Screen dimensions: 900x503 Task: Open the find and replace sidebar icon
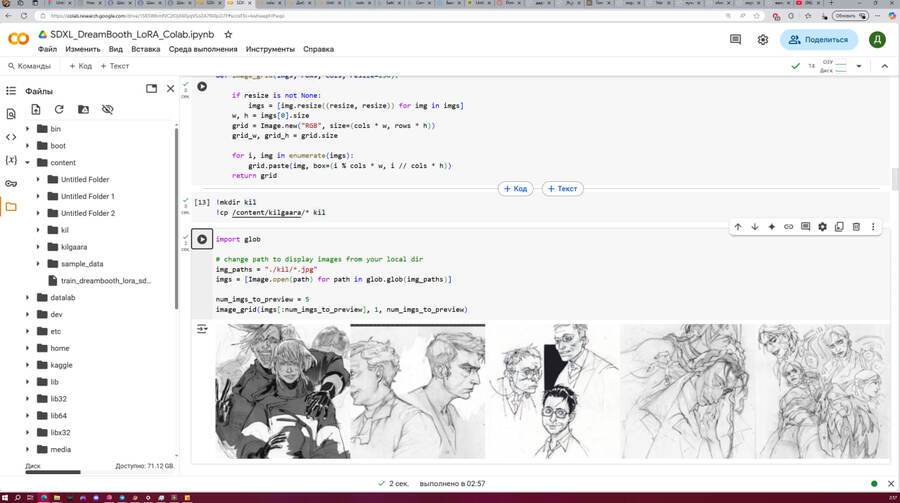pyautogui.click(x=11, y=114)
